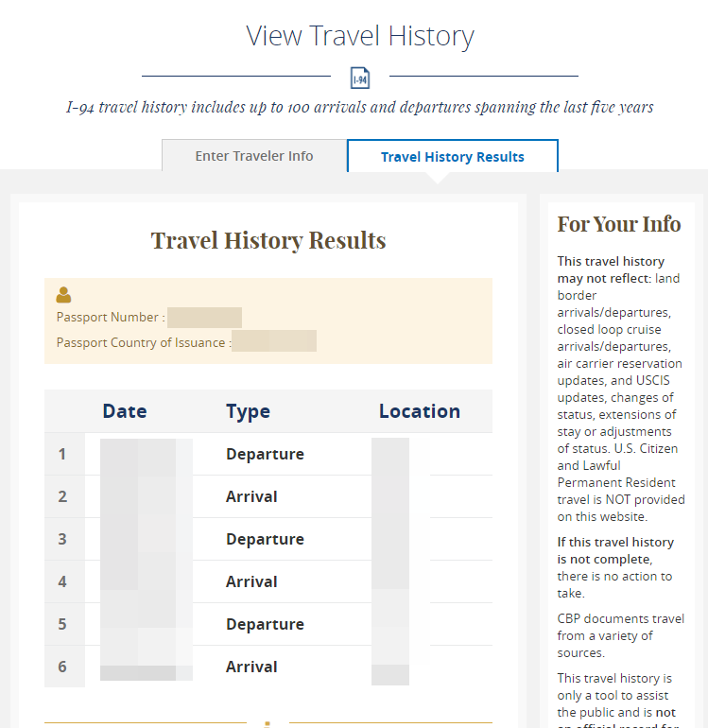Select row 6 Arrival entry

tap(251, 667)
